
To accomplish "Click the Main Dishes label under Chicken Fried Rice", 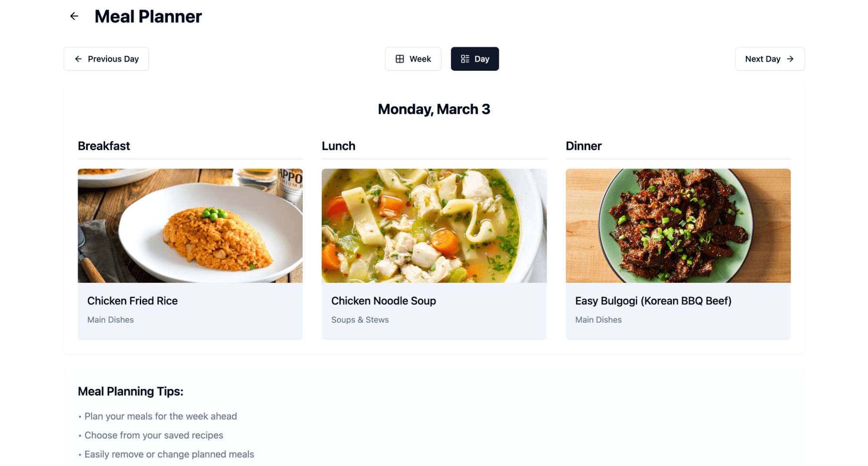I will coord(110,320).
